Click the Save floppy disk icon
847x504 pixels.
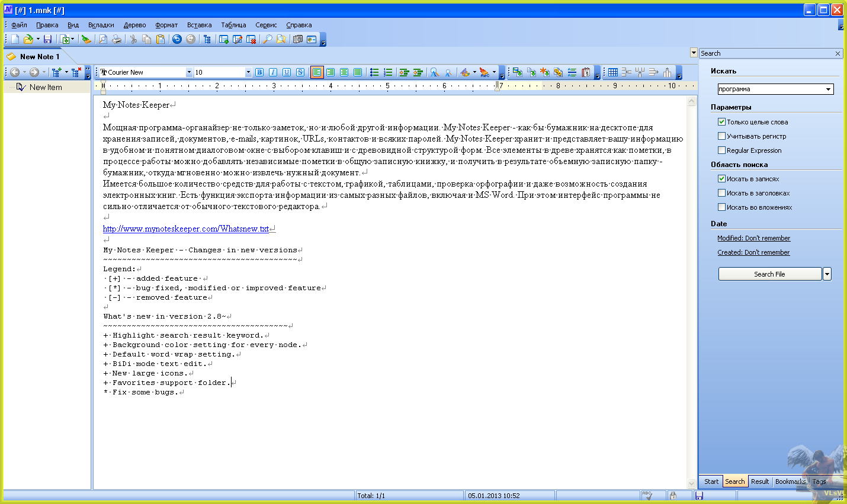click(48, 39)
